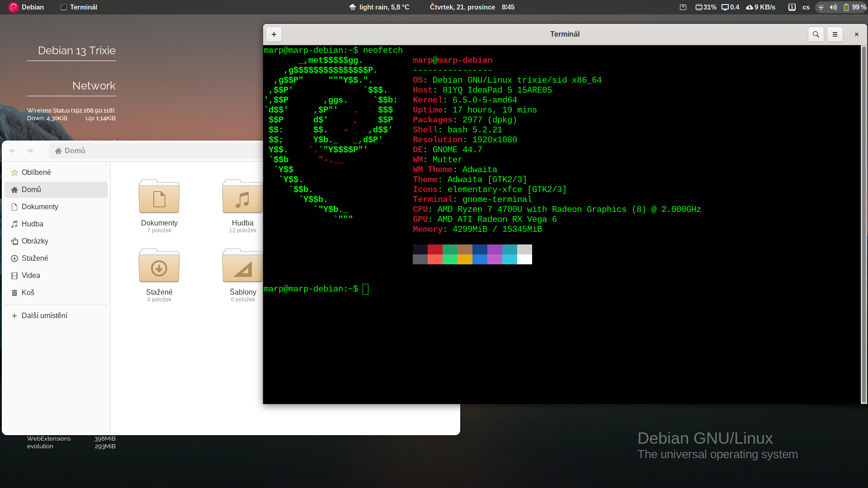Screen dimensions: 868x488
Task: Click the film icon beside Videa
Action: [x=14, y=276]
